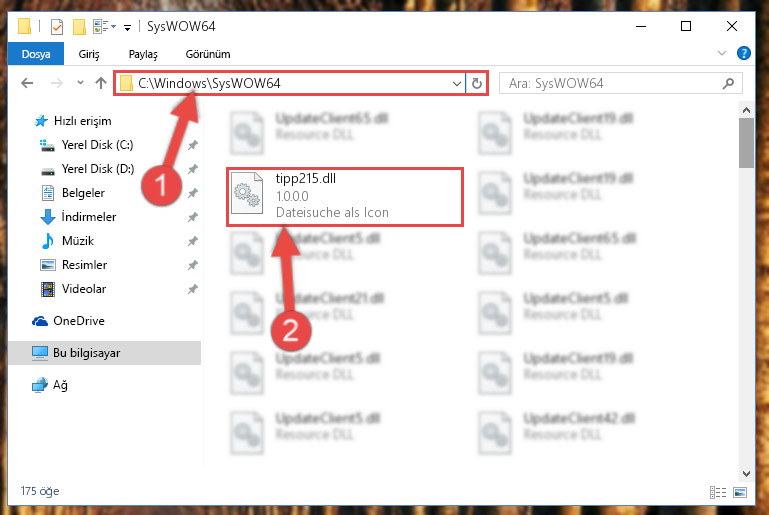The image size is (769, 515).
Task: Refresh the SysWOW64 folder view
Action: point(477,83)
